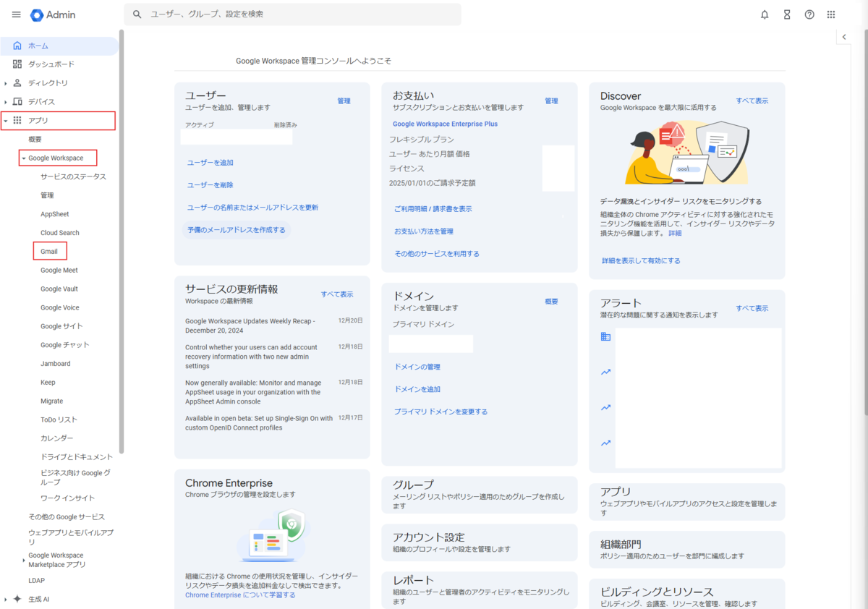Open AppSheet in sidebar

[55, 214]
